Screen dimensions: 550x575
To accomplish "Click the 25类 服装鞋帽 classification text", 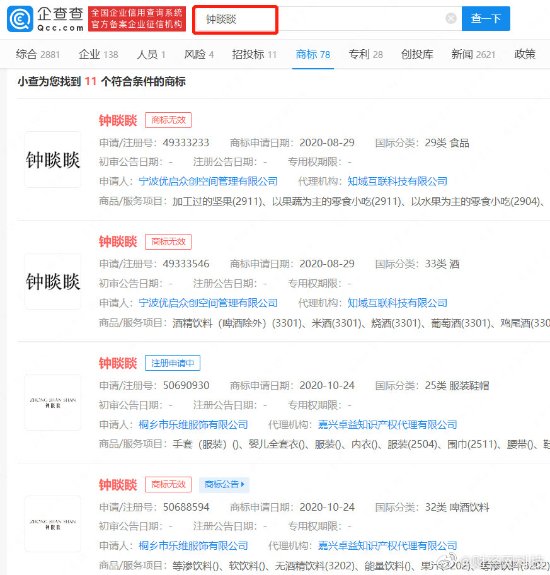I will pyautogui.click(x=457, y=385).
